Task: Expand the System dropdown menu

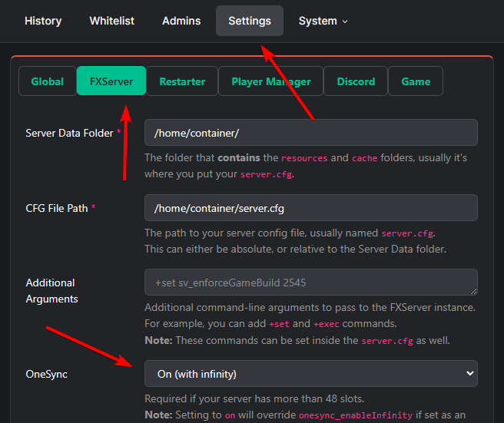Action: (x=323, y=21)
